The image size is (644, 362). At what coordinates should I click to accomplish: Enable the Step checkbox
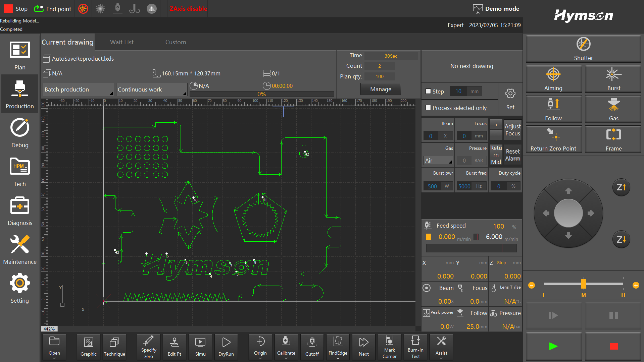pyautogui.click(x=428, y=91)
